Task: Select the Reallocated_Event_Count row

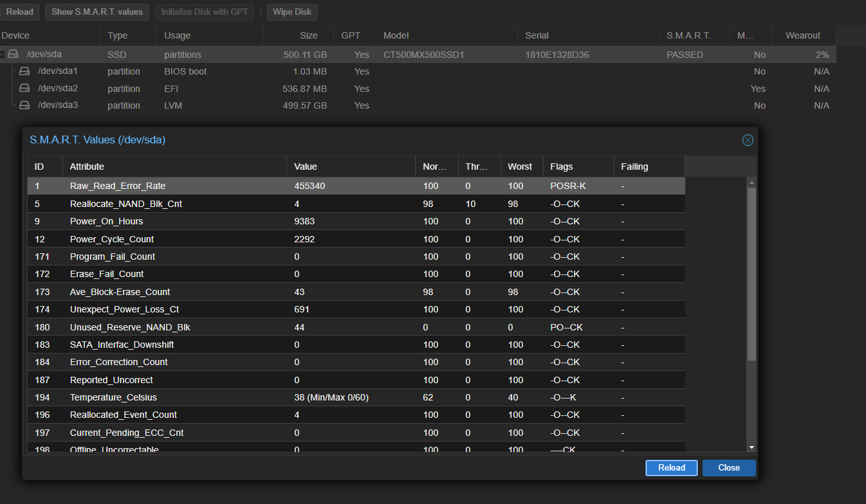Action: click(x=356, y=415)
